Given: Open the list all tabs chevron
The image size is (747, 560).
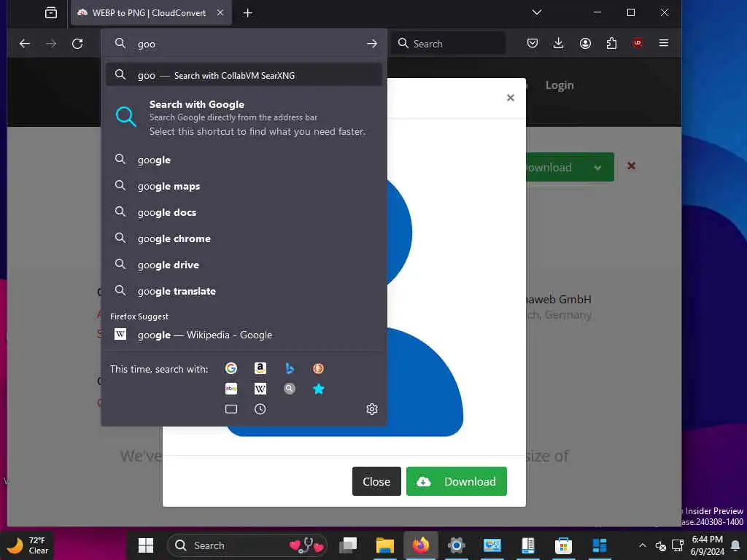Looking at the screenshot, I should pos(537,12).
